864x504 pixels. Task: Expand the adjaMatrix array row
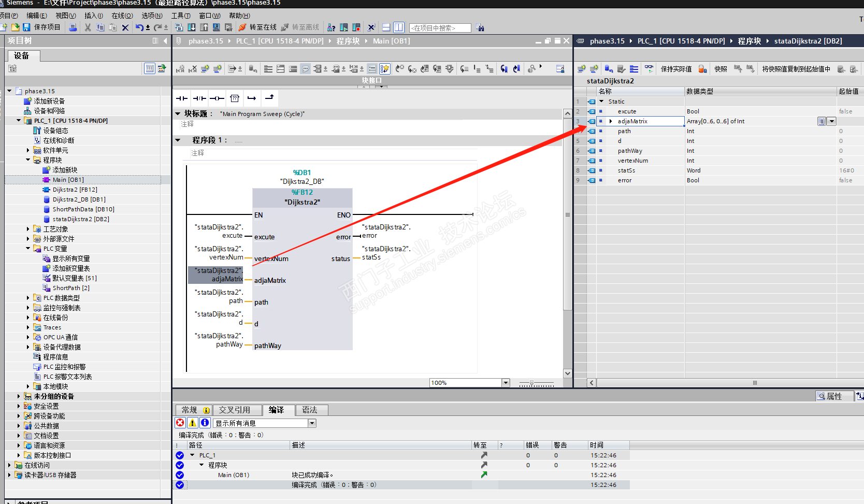[611, 121]
